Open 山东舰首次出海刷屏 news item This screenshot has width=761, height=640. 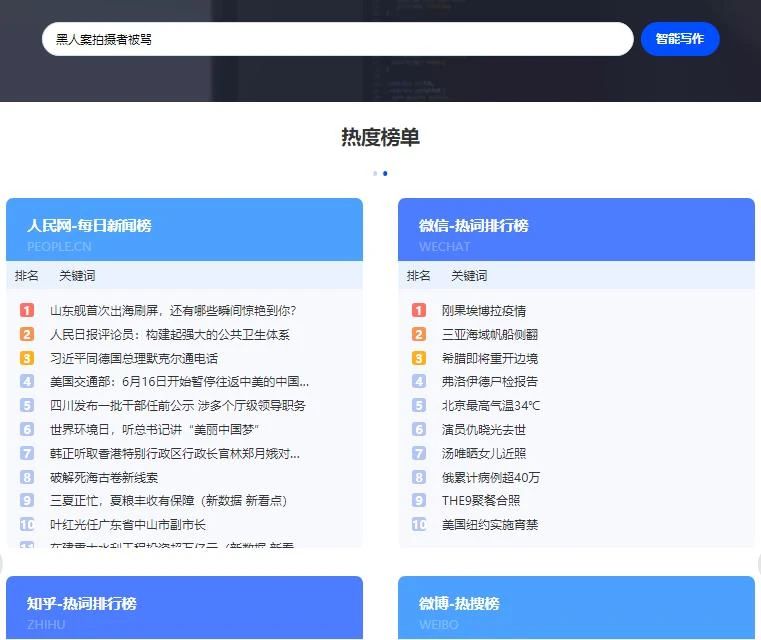pos(173,310)
